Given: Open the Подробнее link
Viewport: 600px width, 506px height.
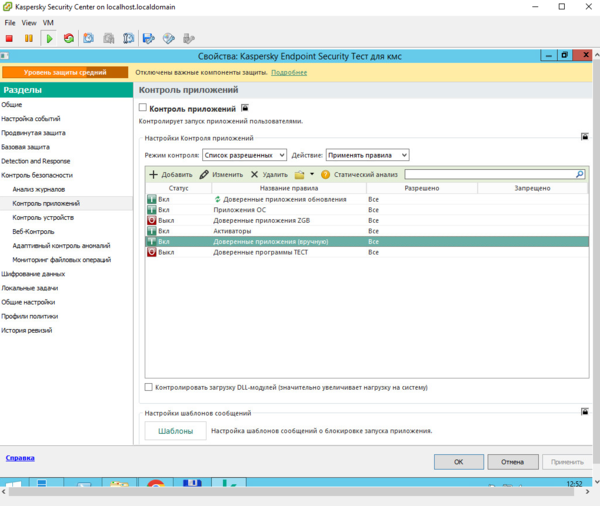Looking at the screenshot, I should pos(288,73).
